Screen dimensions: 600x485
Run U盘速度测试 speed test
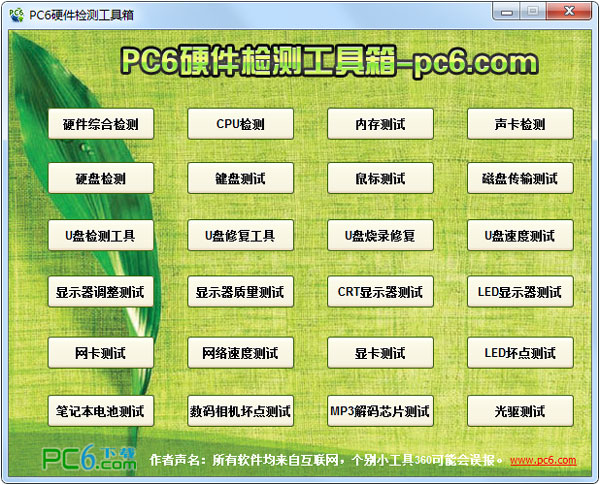520,235
